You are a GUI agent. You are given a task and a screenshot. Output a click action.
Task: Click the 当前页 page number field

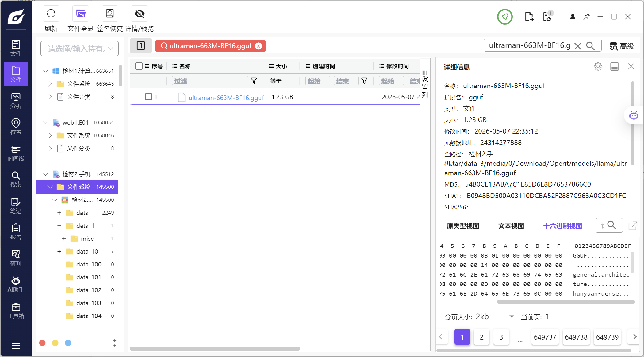pyautogui.click(x=566, y=317)
